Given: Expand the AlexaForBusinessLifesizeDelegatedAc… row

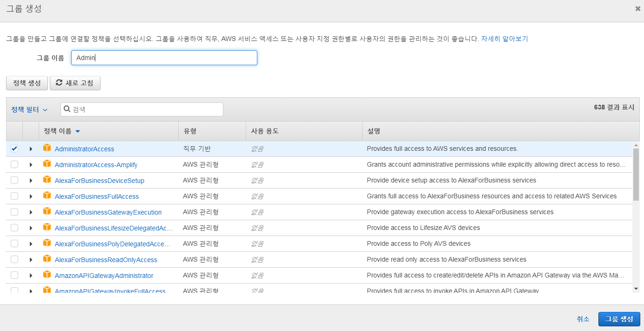Looking at the screenshot, I should click(31, 228).
